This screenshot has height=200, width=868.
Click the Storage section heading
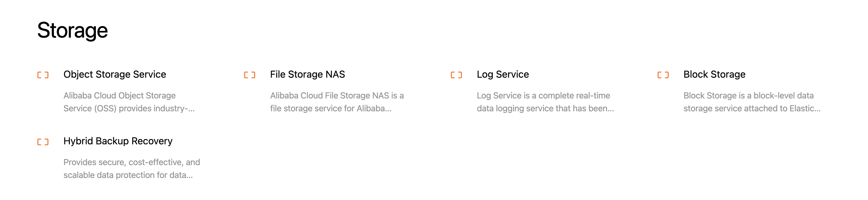(x=73, y=30)
